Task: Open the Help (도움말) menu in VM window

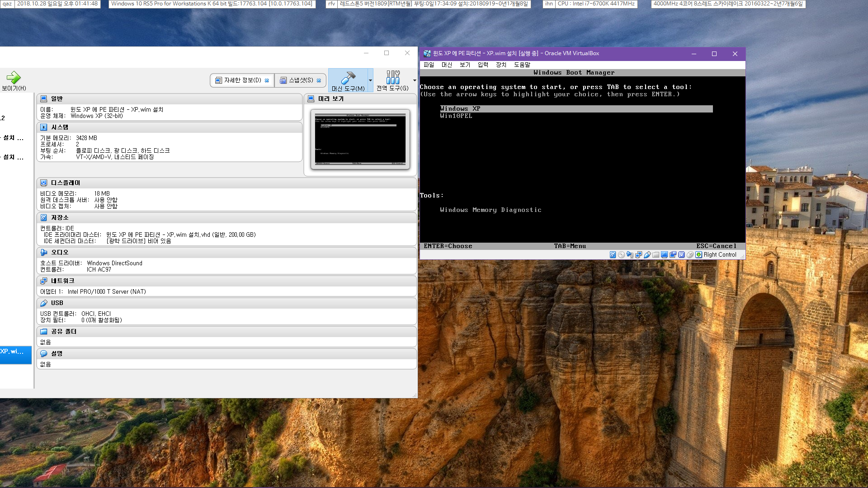Action: 522,65
